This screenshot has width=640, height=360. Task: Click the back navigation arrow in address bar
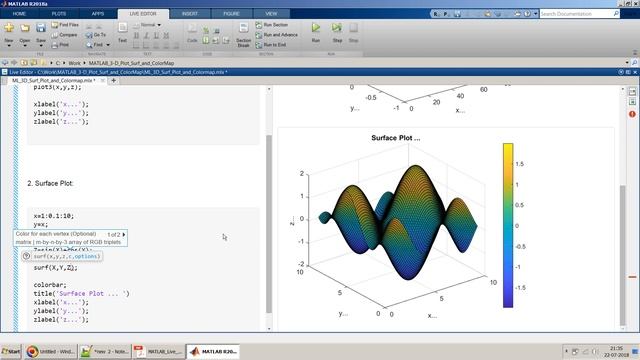point(5,63)
